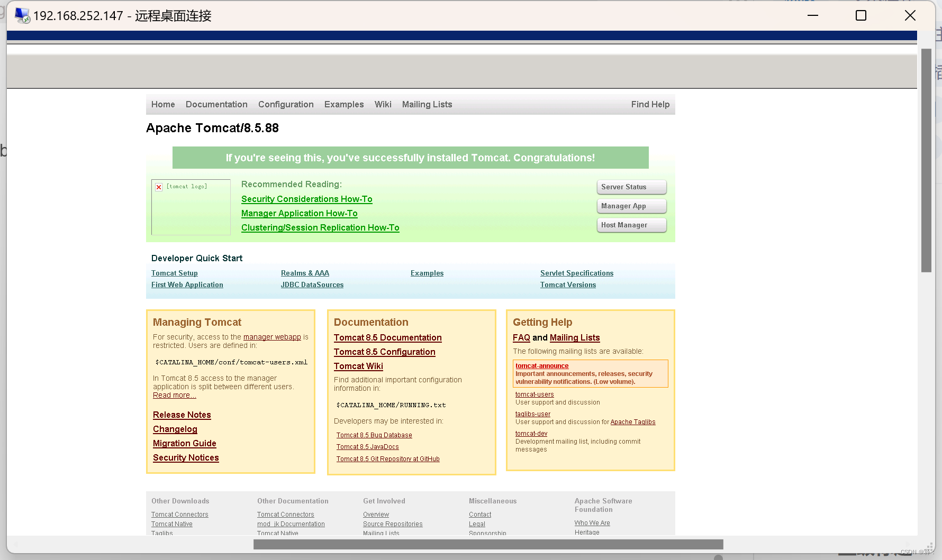Minimize the remote desktop window
This screenshot has height=560, width=942.
(813, 16)
